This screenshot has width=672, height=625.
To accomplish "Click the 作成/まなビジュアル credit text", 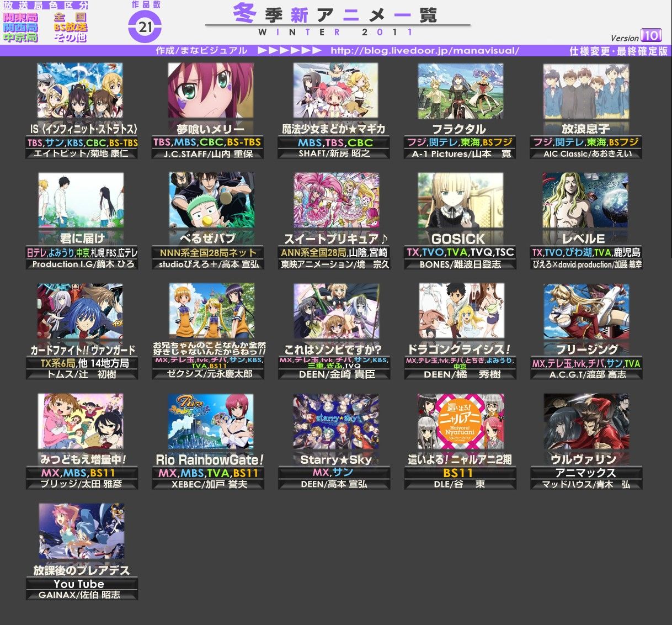I will coord(201,50).
